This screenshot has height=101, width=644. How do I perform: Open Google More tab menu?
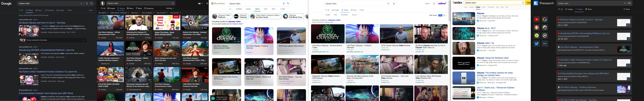69,10
